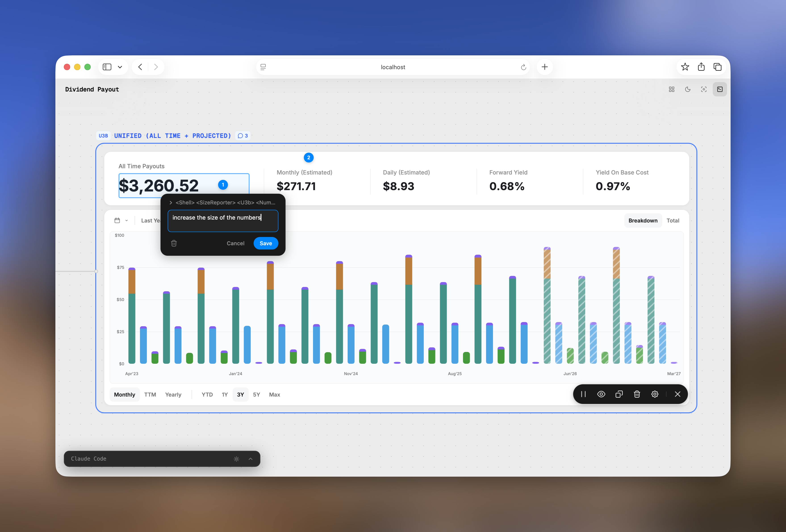This screenshot has height=532, width=786.
Task: Delete annotation with popup trash icon
Action: pyautogui.click(x=174, y=243)
